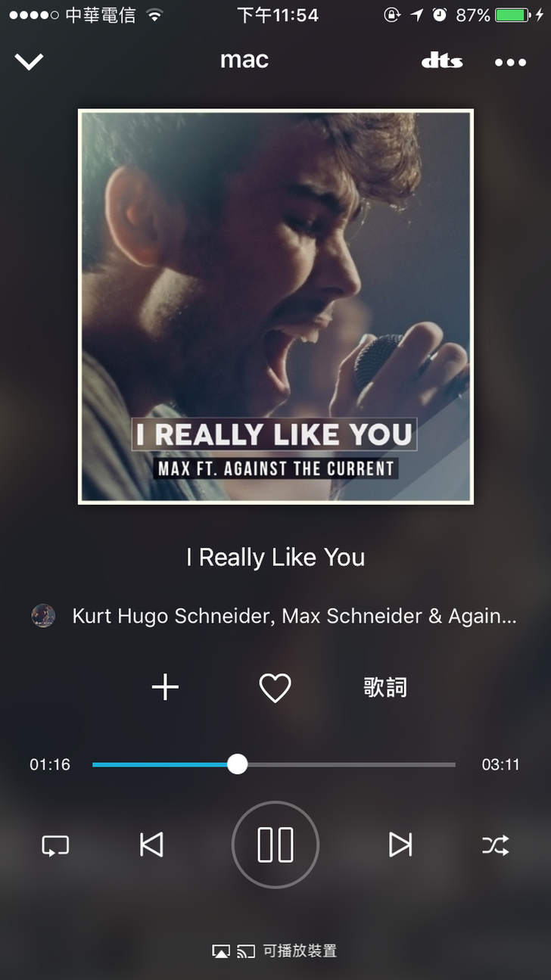Open the three-dot more options menu

point(510,62)
